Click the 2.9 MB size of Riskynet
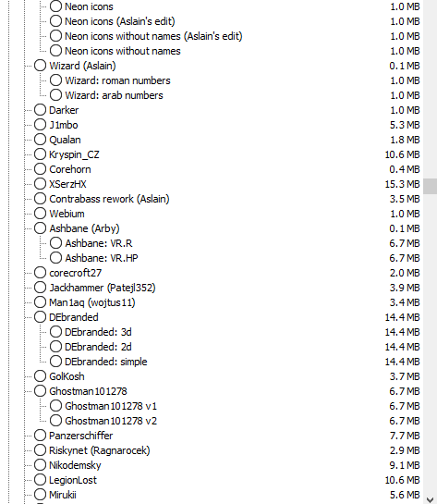The image size is (437, 504). (405, 450)
